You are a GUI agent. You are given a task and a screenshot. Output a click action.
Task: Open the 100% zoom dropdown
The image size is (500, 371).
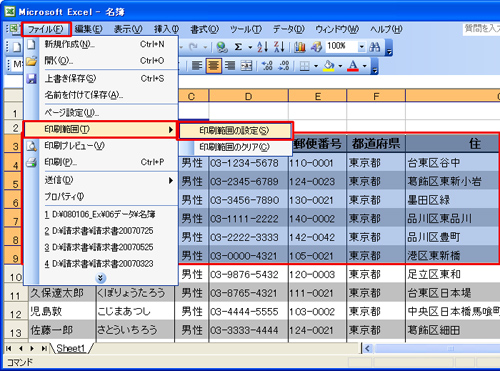pos(361,47)
